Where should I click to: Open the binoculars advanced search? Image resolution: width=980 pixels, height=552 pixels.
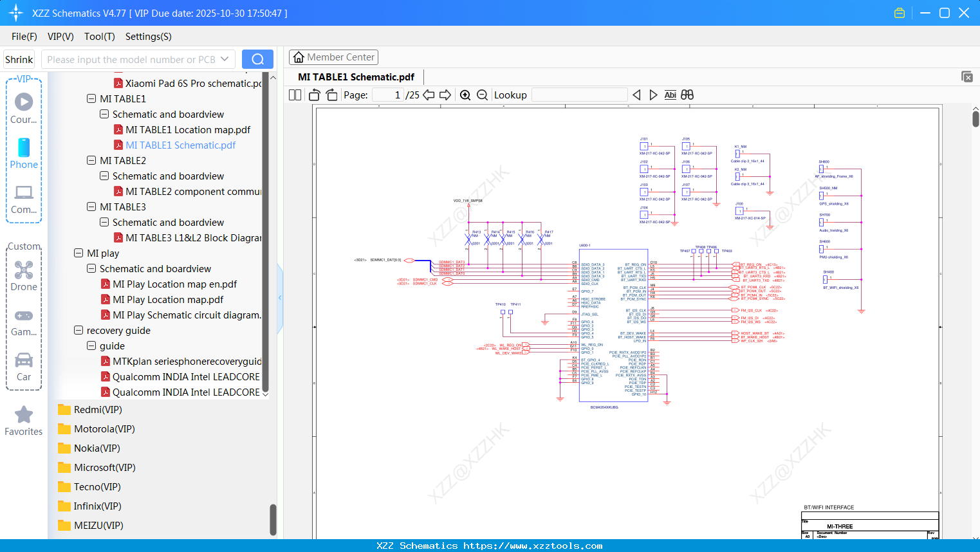pos(687,95)
